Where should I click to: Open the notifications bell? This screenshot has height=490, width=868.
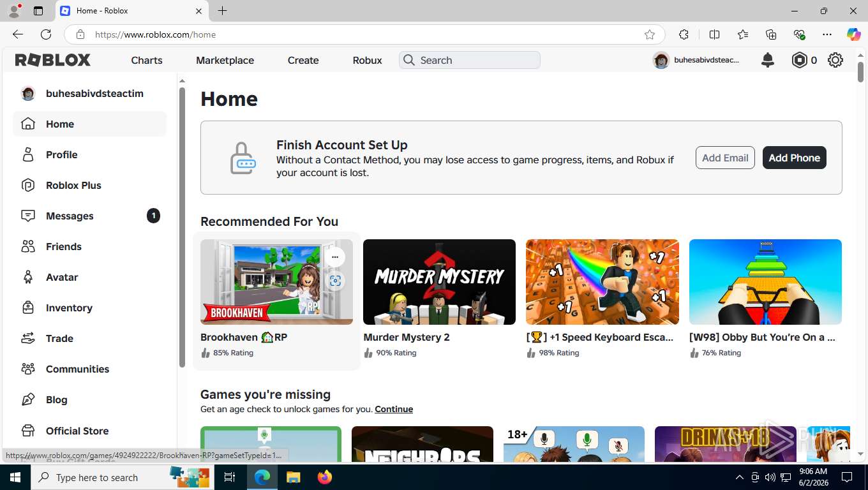point(768,60)
